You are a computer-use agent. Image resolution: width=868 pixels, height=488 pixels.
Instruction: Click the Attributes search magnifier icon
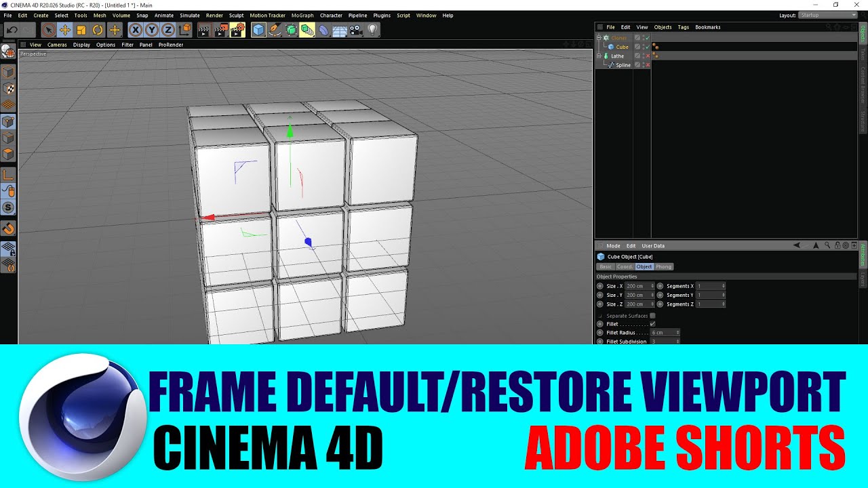click(827, 245)
